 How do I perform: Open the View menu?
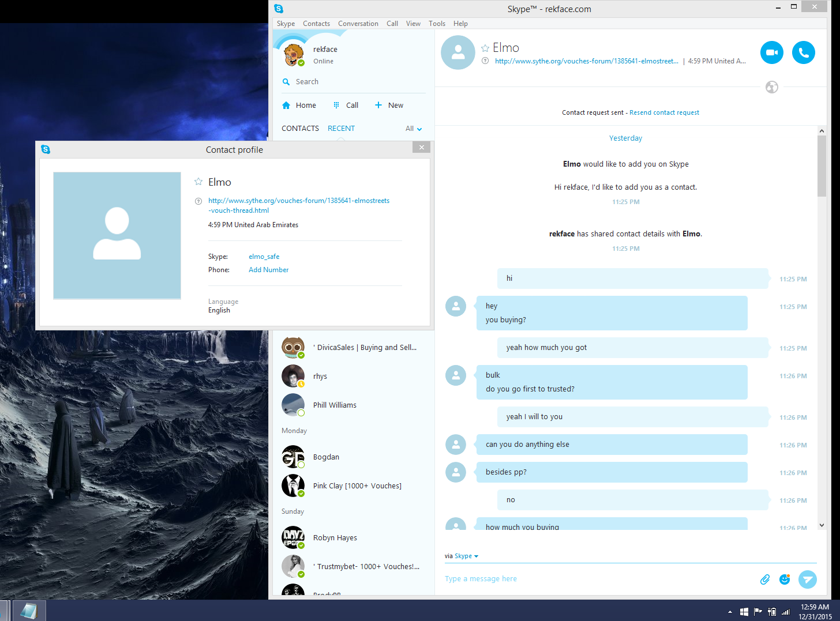pos(413,24)
